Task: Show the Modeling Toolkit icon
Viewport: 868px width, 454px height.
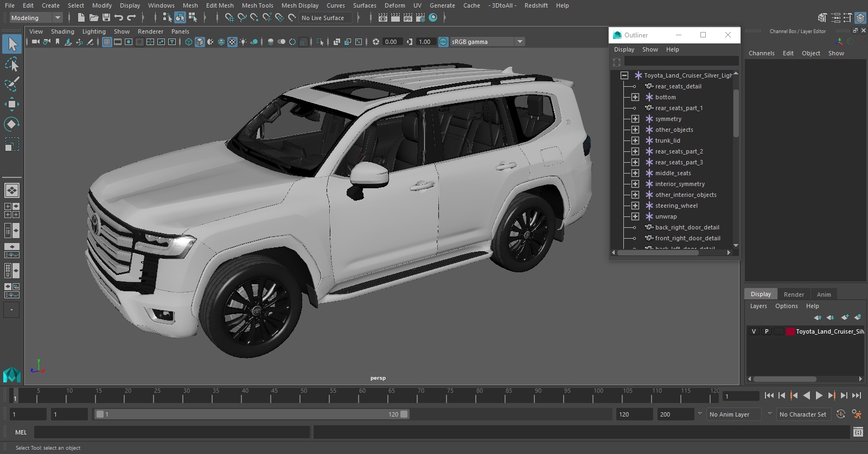Action: (823, 18)
